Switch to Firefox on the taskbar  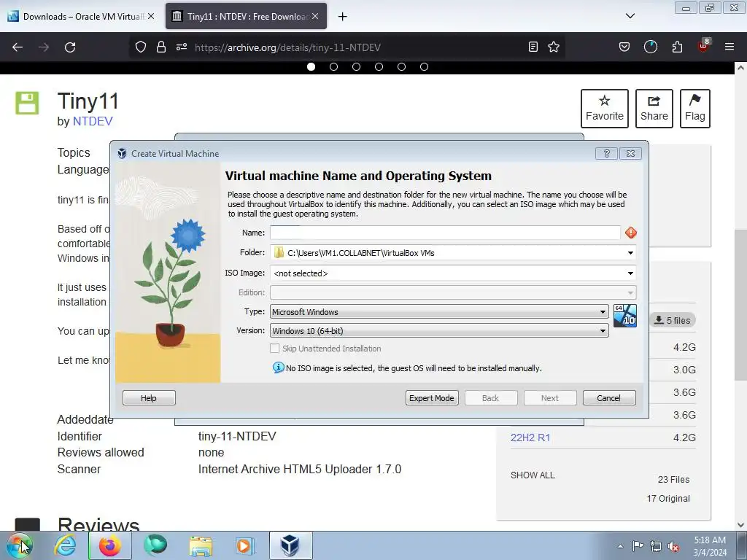109,545
